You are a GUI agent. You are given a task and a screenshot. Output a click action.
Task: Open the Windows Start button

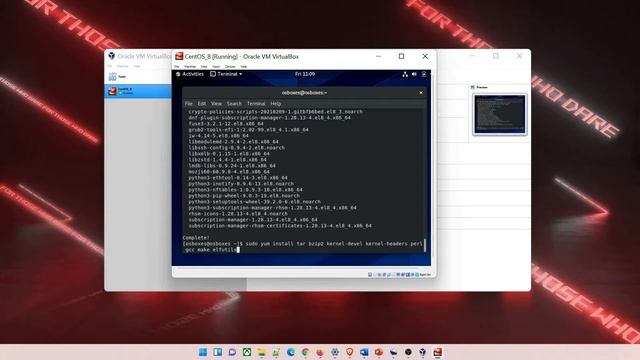point(203,352)
